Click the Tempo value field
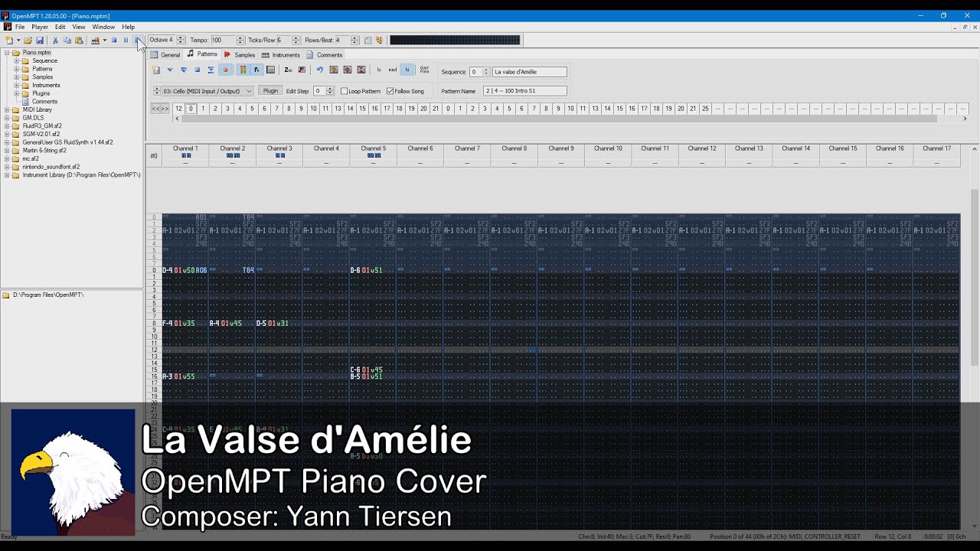 click(x=223, y=40)
